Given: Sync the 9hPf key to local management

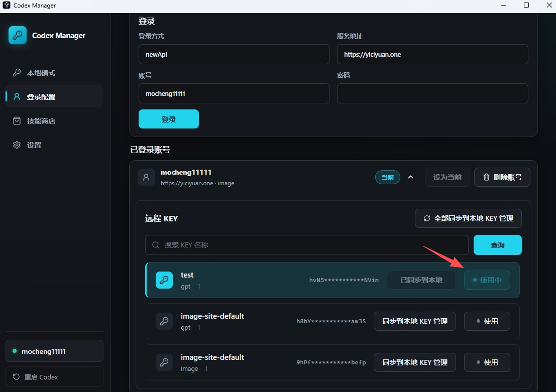Looking at the screenshot, I should (415, 362).
